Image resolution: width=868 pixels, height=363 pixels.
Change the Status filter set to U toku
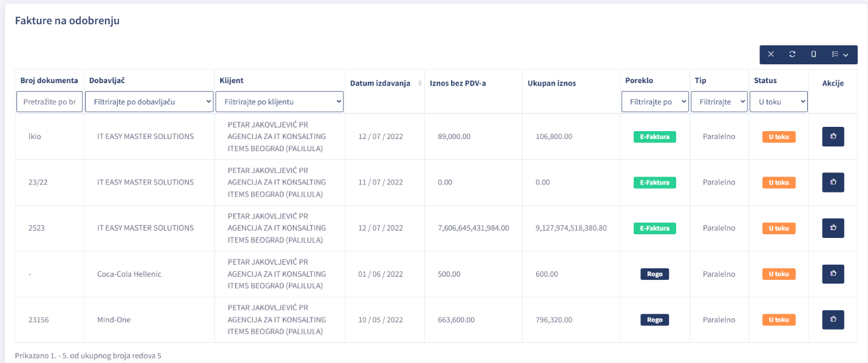click(779, 102)
